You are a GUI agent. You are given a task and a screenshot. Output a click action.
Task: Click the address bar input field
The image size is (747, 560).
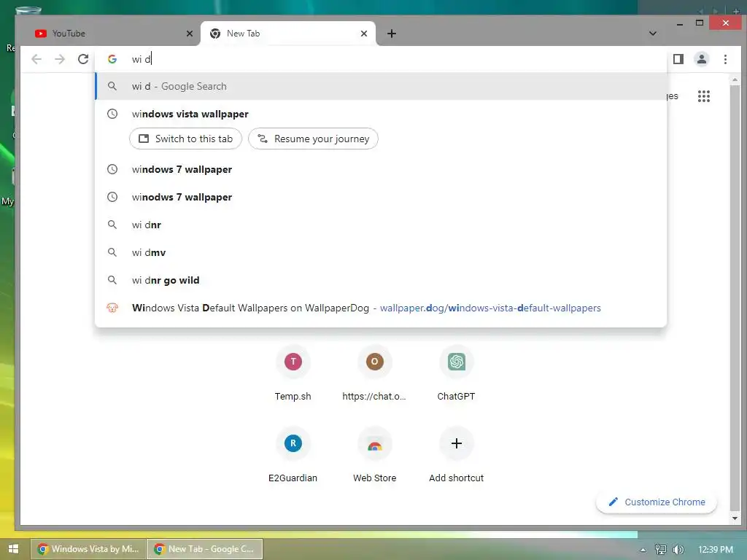pos(381,59)
